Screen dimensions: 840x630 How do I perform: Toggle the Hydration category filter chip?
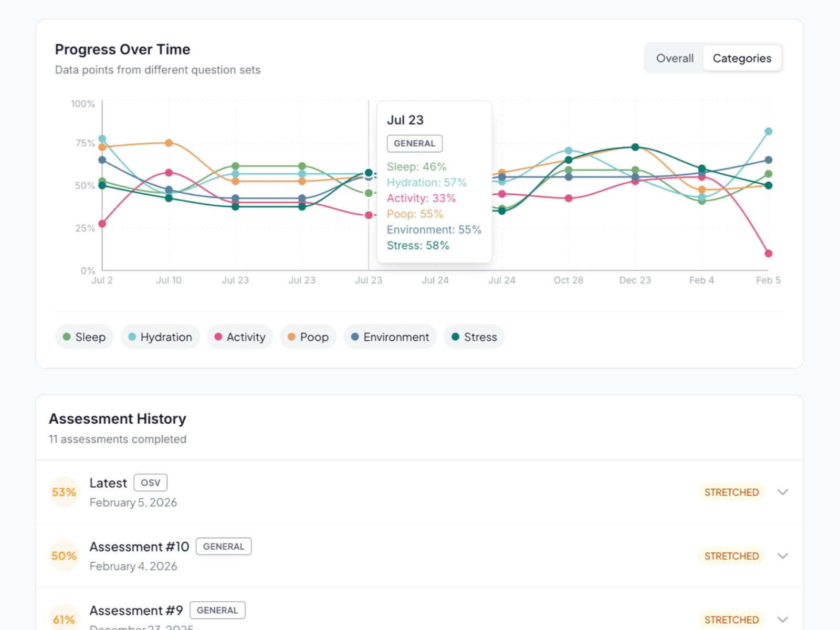[160, 337]
